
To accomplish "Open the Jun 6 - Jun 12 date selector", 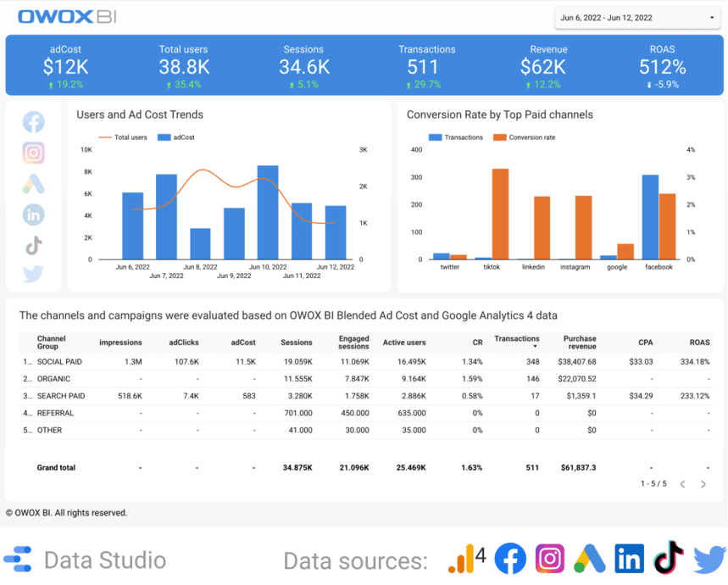I will (635, 17).
